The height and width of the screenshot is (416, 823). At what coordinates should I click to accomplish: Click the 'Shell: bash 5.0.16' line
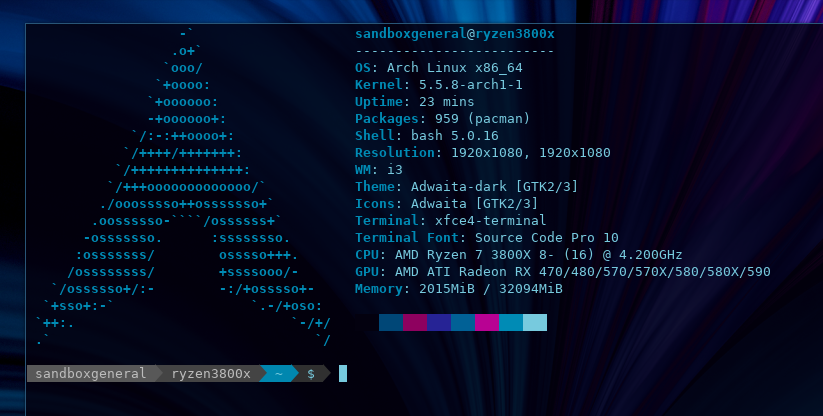tap(427, 135)
